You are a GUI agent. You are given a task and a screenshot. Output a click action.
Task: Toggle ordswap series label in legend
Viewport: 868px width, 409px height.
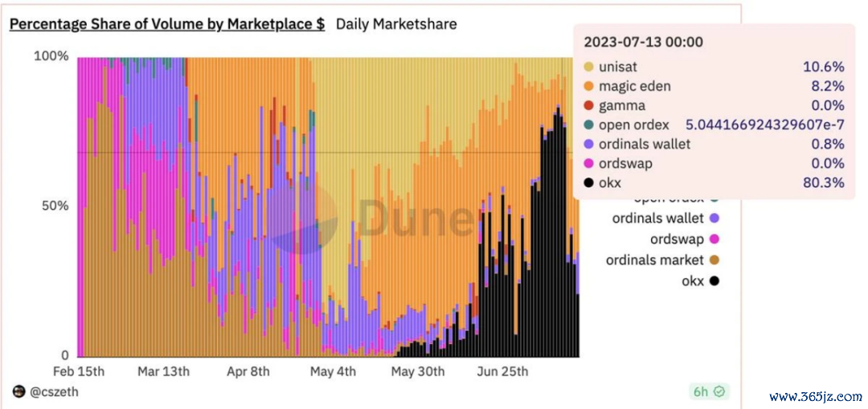tap(678, 239)
